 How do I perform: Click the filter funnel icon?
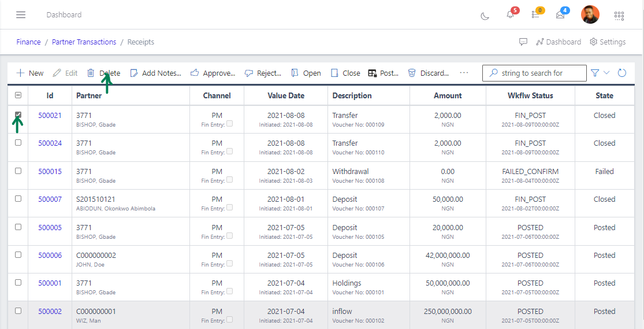(595, 73)
